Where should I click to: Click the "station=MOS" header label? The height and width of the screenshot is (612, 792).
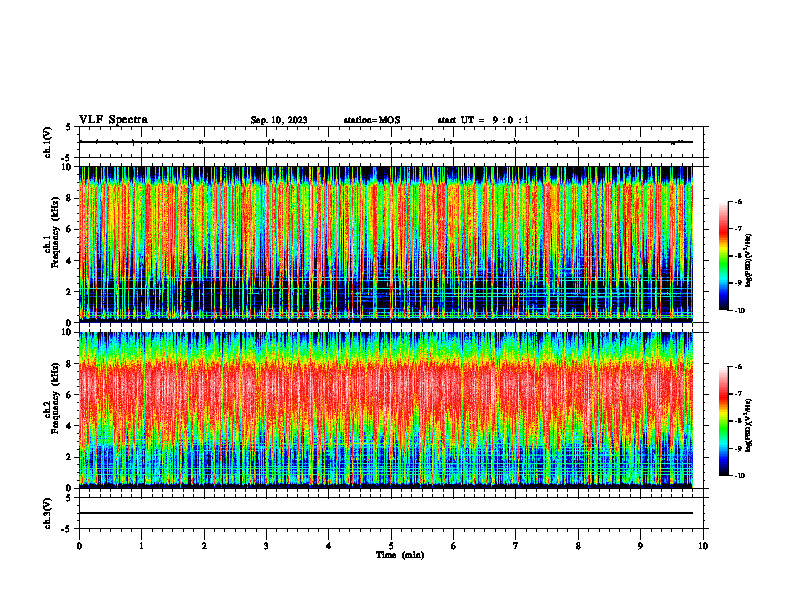(x=372, y=120)
